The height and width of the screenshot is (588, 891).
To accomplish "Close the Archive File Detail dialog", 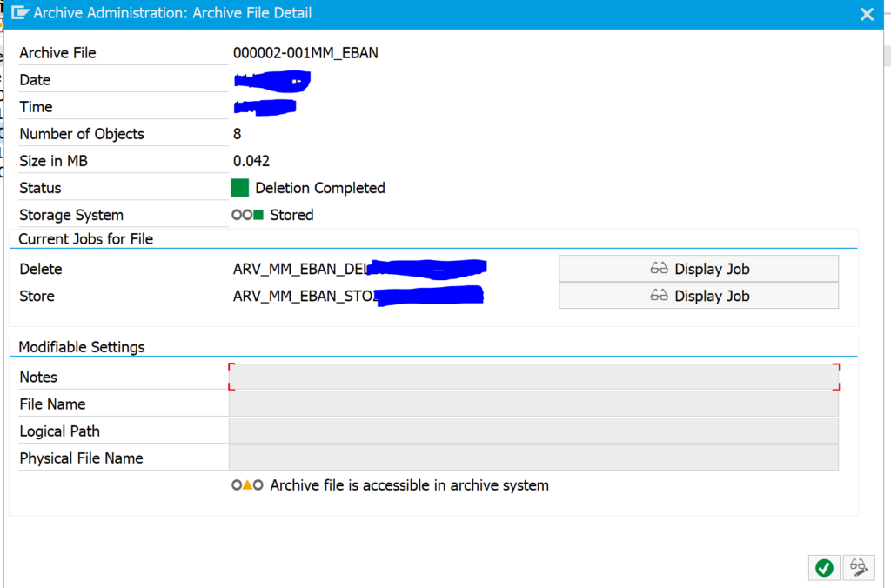I will (867, 13).
